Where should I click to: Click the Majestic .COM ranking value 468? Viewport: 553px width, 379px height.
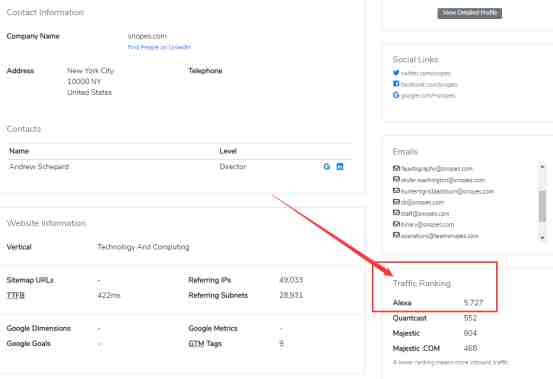point(470,348)
